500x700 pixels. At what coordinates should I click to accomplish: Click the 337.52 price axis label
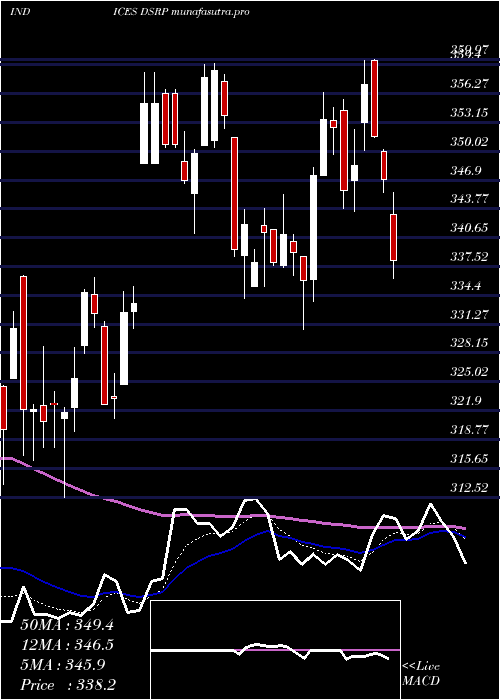pyautogui.click(x=468, y=257)
